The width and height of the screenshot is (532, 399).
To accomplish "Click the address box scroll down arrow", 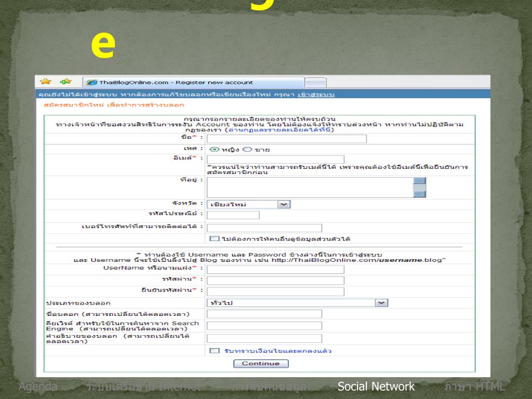I will 419,194.
